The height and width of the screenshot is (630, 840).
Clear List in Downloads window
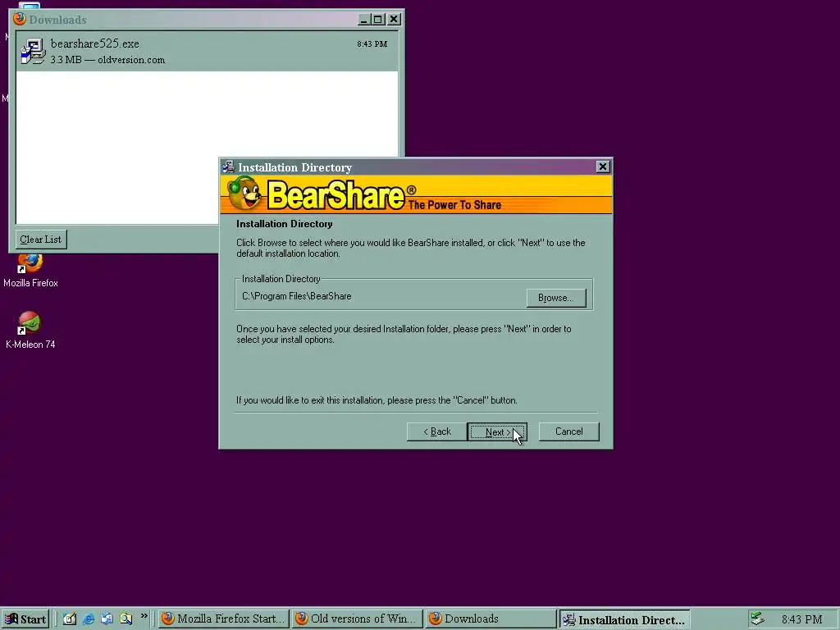tap(41, 240)
